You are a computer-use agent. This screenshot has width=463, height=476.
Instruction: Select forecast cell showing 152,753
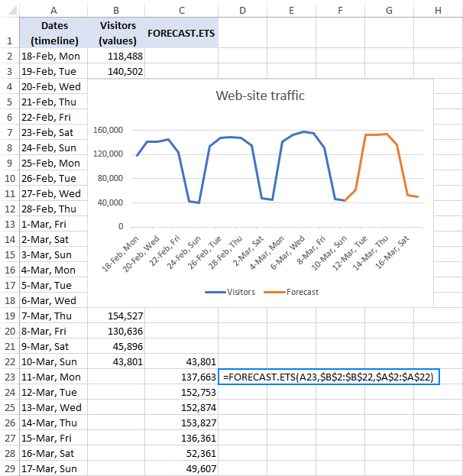coord(182,392)
